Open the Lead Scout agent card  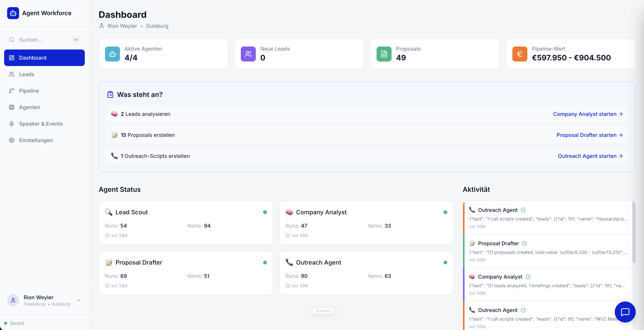pyautogui.click(x=186, y=223)
